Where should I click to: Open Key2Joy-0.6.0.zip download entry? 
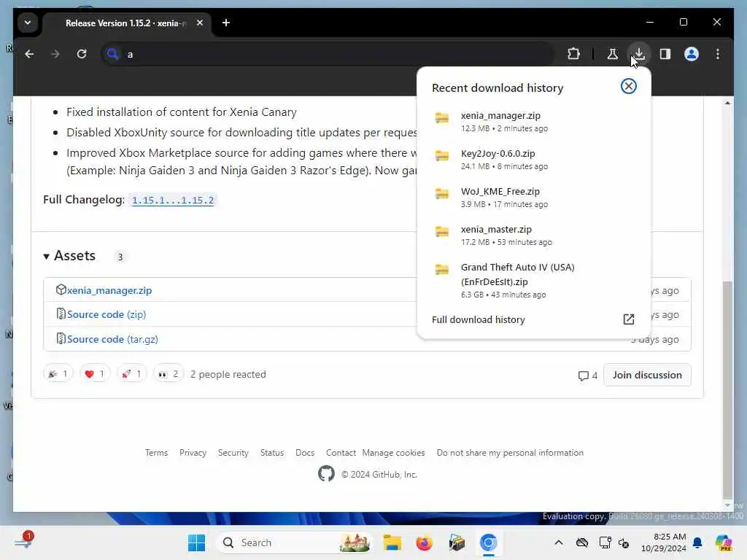tap(533, 160)
